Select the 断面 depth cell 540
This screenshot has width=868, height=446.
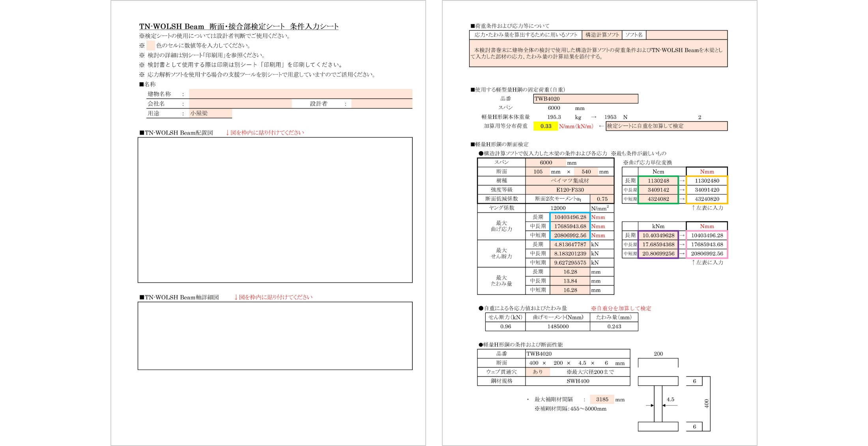click(x=586, y=172)
